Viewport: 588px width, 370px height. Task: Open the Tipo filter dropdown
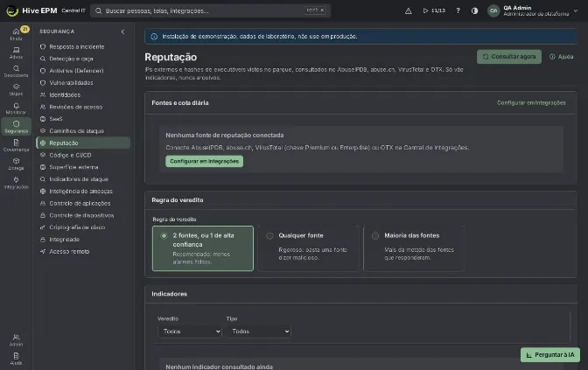click(258, 332)
